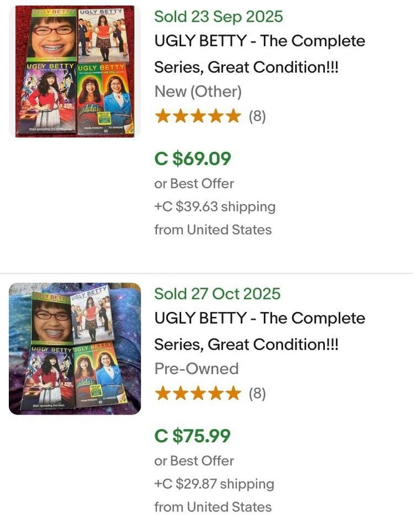Screen dimensions: 413x532
Task: Open thumbnail of the Pre-Owned Ugly Betty listing
Action: tap(74, 349)
